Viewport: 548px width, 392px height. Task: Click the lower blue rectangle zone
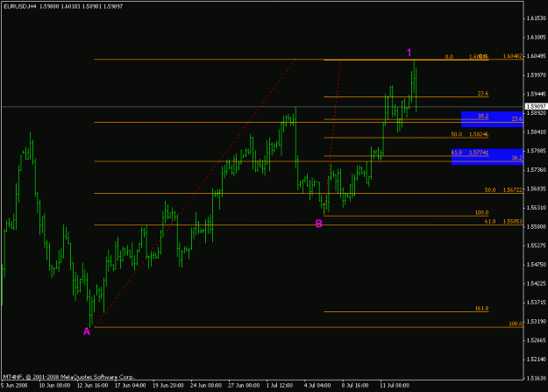488,157
